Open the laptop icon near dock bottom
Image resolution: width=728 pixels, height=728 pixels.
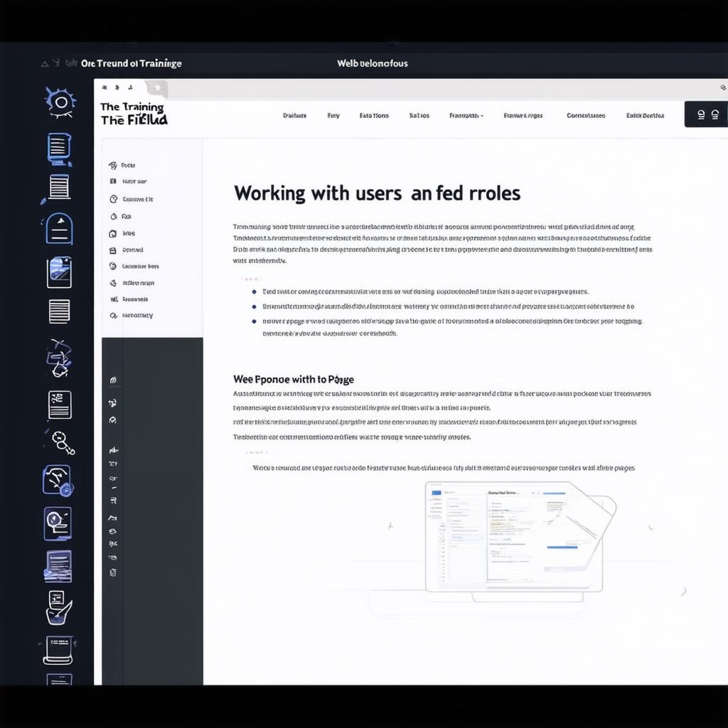coord(58,649)
